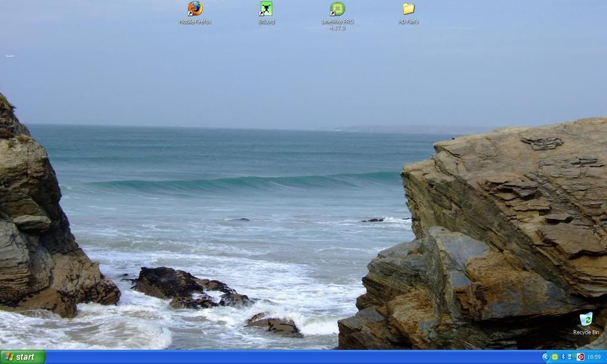
Task: Click the "Mozilla Firefox" icon label text
Action: point(195,22)
